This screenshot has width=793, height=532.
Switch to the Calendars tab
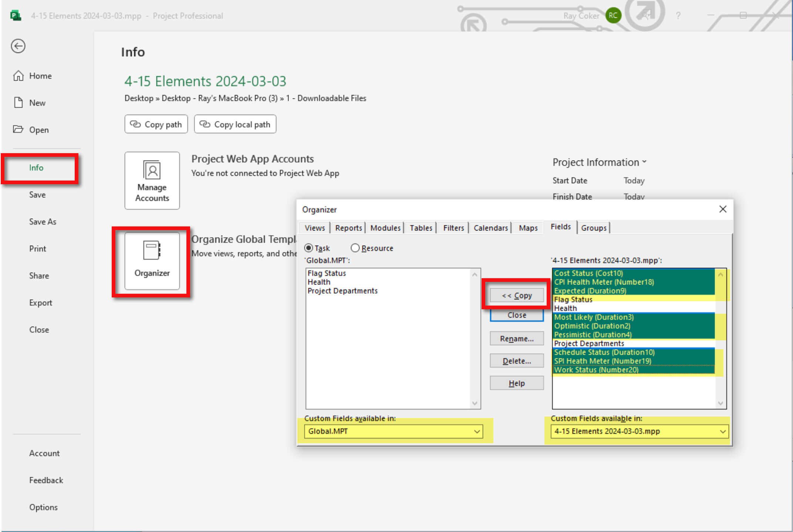tap(491, 228)
